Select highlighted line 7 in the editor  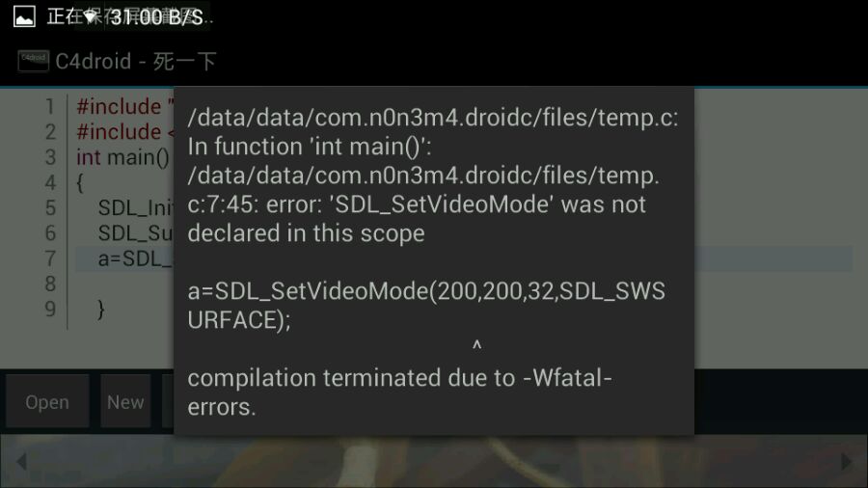pyautogui.click(x=464, y=258)
